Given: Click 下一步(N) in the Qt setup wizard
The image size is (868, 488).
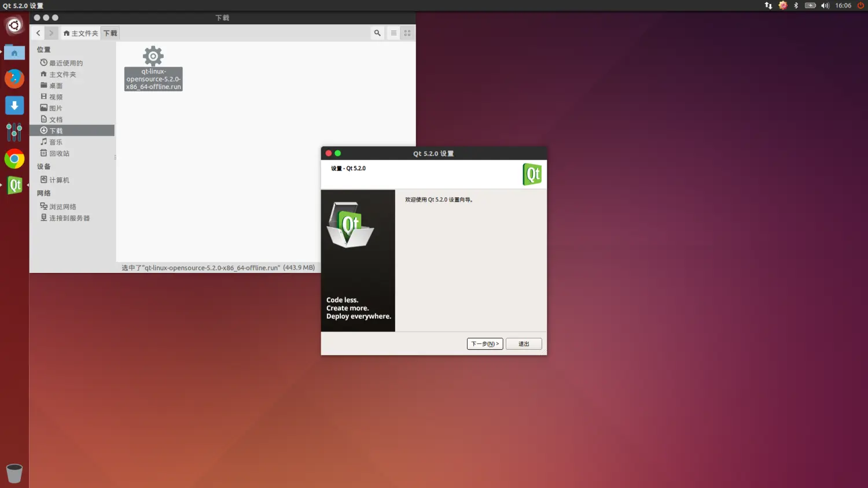Looking at the screenshot, I should tap(485, 344).
